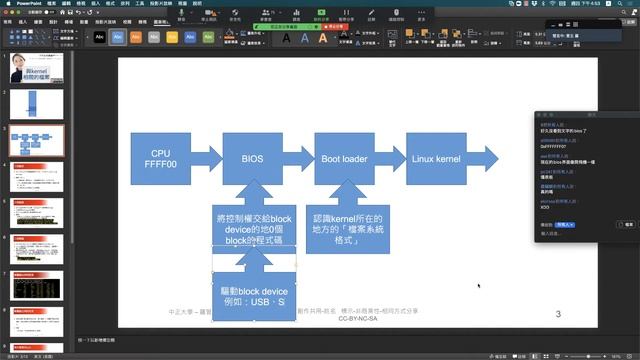Viewport: 640px width, 360px height.
Task: Select the green Abc shape style
Action: point(208,37)
